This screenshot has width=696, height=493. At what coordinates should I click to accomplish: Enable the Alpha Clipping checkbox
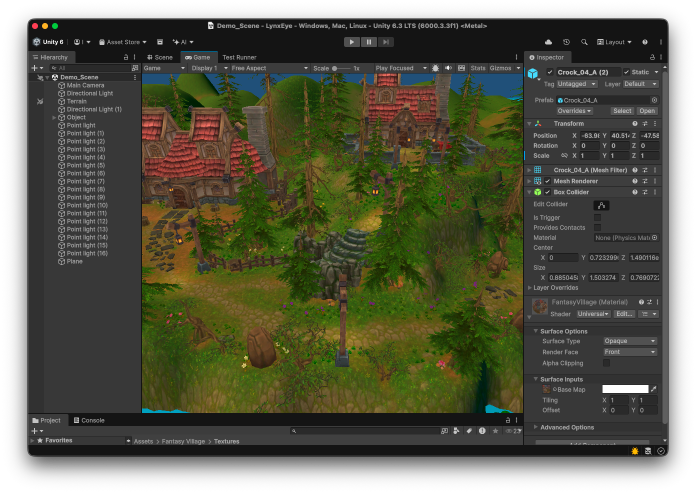pos(606,363)
